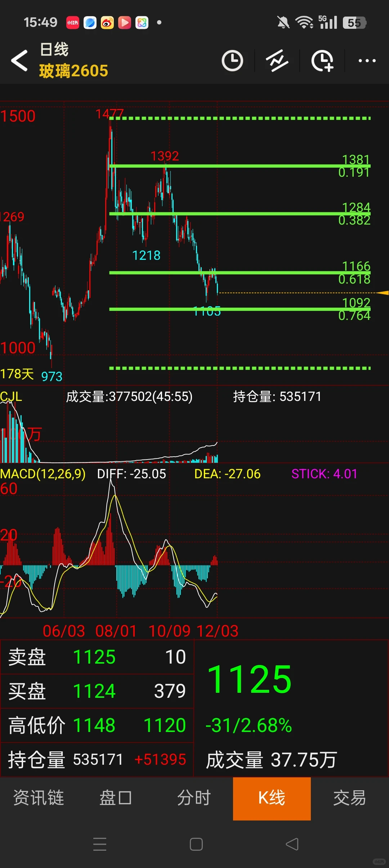Tap the 成交量:377502(45:55) readout
The image size is (389, 868).
point(129,396)
